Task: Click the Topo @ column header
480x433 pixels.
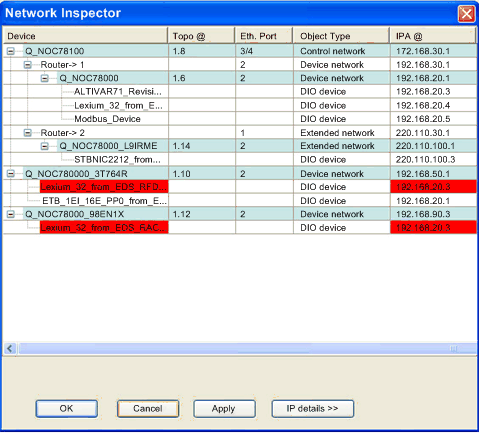Action: pyautogui.click(x=202, y=36)
